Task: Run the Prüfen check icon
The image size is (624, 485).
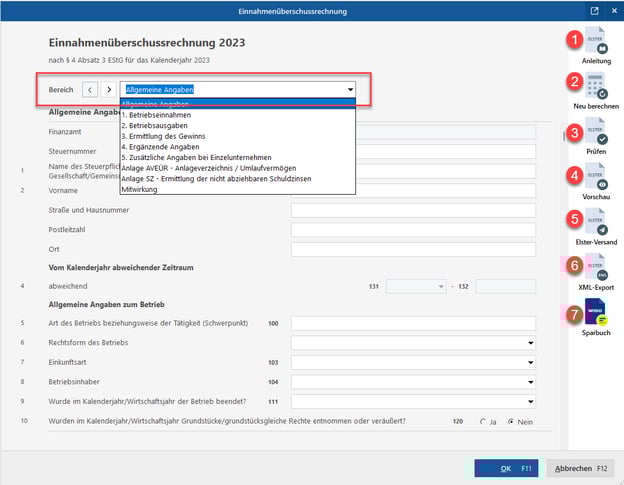Action: [x=597, y=133]
